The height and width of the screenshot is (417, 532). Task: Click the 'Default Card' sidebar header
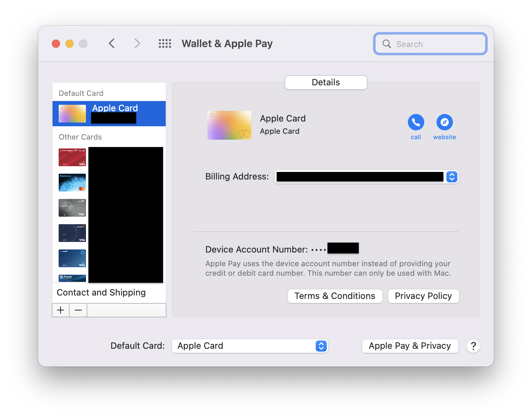(81, 94)
